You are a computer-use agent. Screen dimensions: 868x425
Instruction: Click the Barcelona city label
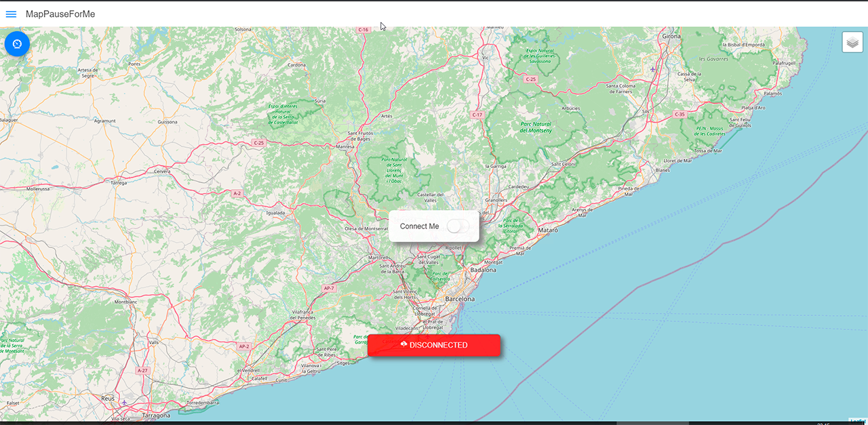coord(460,299)
